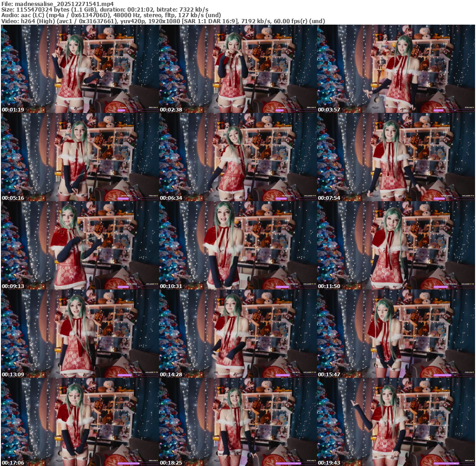Open the thumbnail at 00:10:31
The height and width of the screenshot is (466, 476).
pyautogui.click(x=238, y=245)
